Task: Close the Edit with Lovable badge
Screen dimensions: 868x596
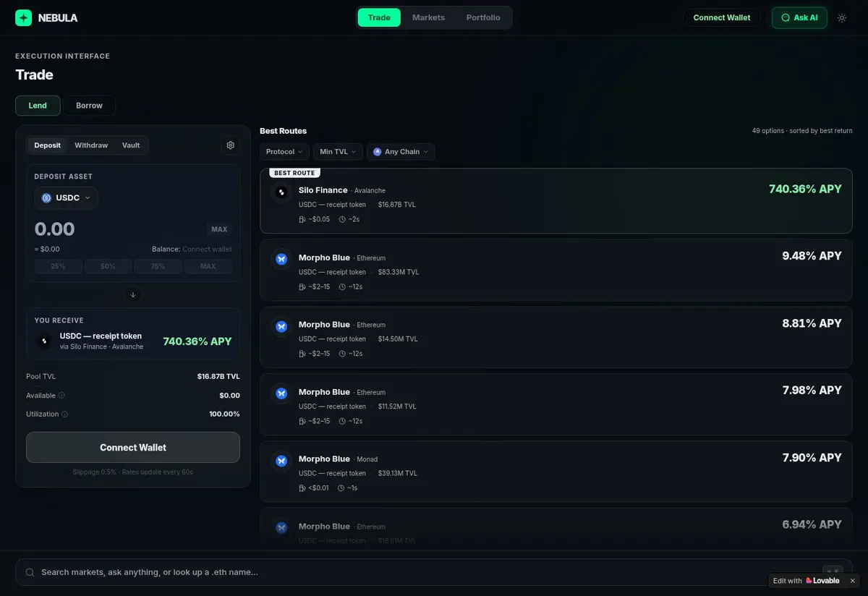Action: point(852,581)
